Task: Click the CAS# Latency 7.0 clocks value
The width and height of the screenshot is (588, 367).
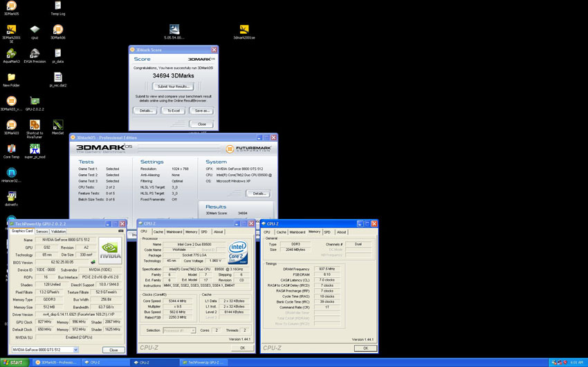Action: [x=326, y=280]
